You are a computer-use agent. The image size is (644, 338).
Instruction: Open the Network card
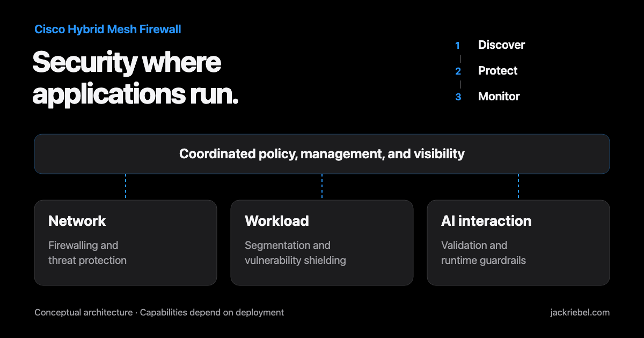tap(126, 243)
